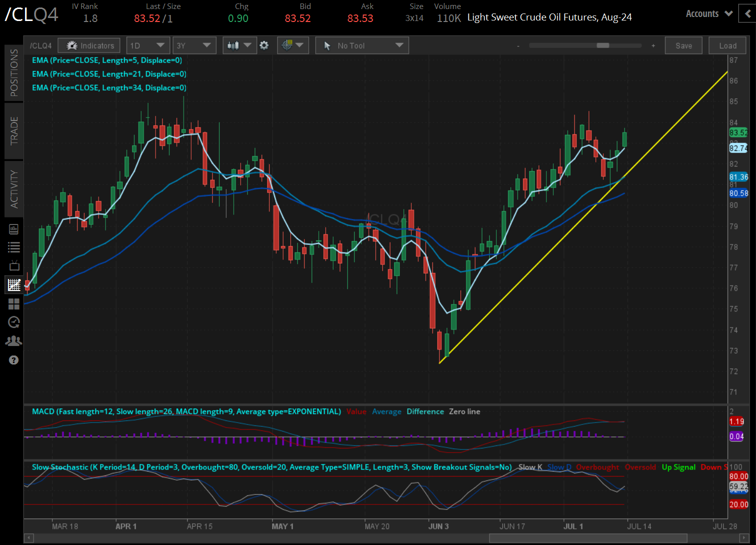
Task: Click the MACD Difference legend label
Action: coord(425,411)
